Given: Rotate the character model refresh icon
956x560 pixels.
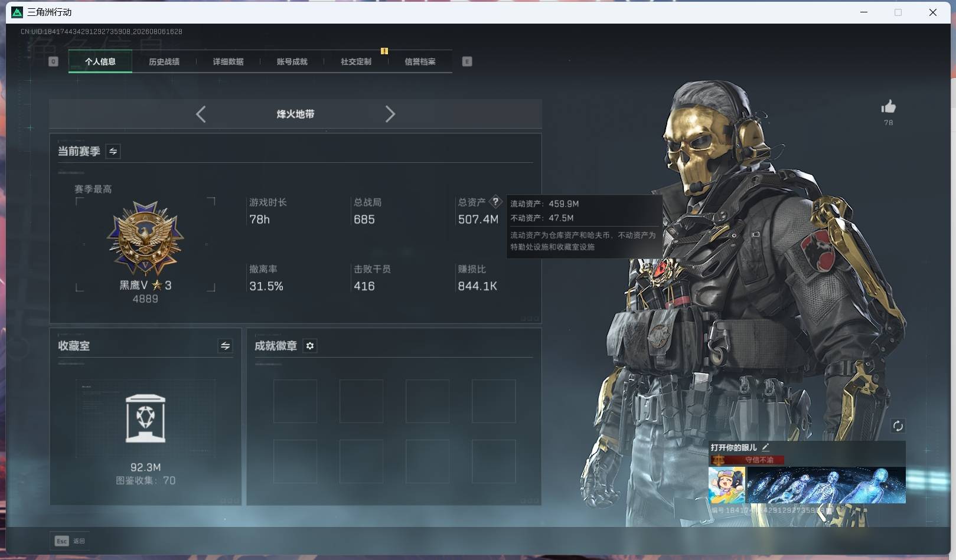Looking at the screenshot, I should click(x=898, y=426).
